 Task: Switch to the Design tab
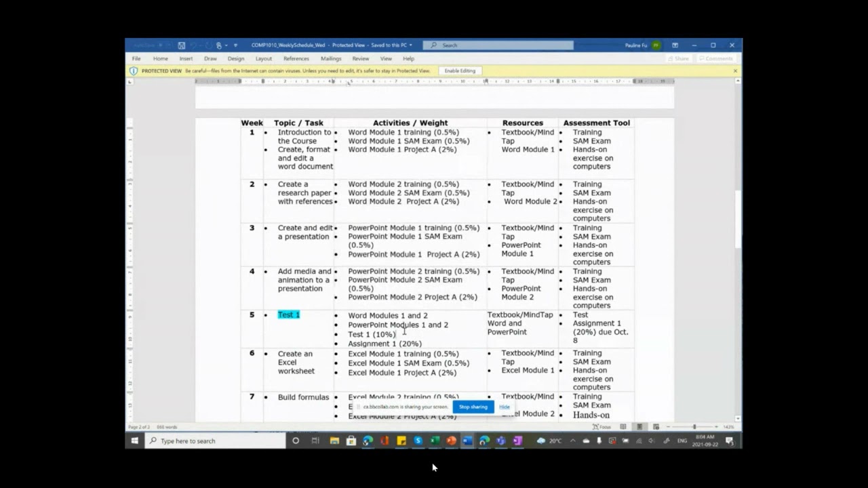tap(236, 59)
